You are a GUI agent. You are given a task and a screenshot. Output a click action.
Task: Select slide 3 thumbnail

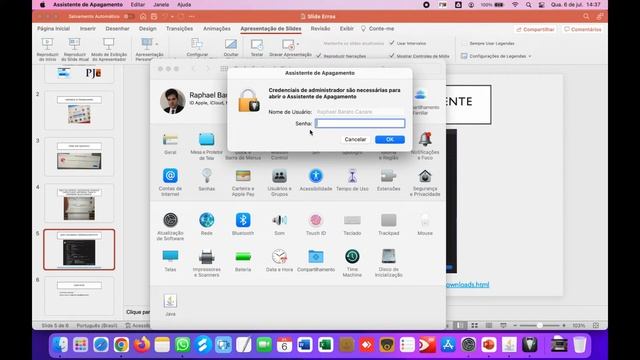79,156
